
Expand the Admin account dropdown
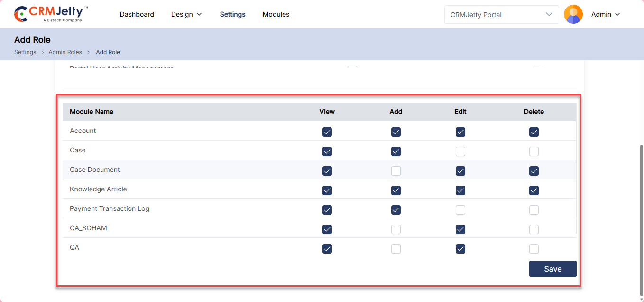[606, 14]
